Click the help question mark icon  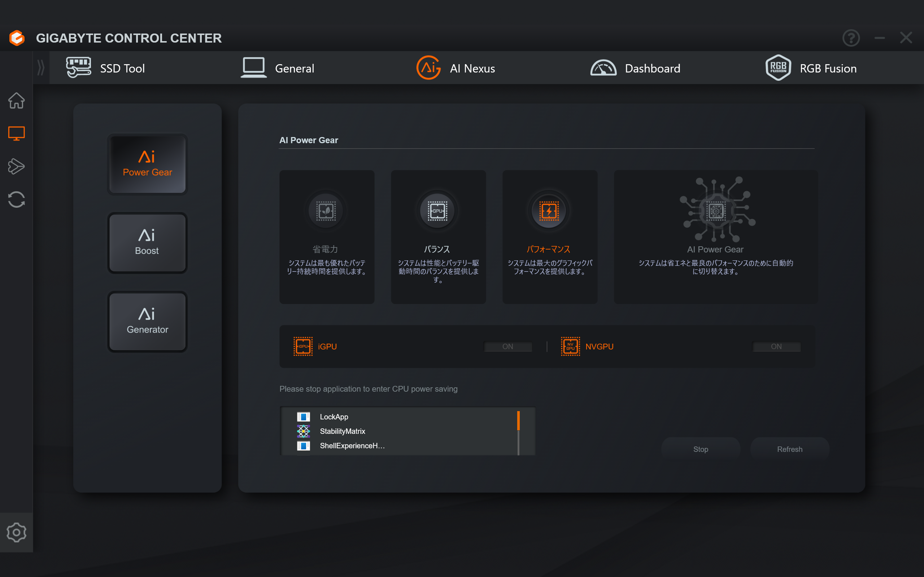coord(851,38)
